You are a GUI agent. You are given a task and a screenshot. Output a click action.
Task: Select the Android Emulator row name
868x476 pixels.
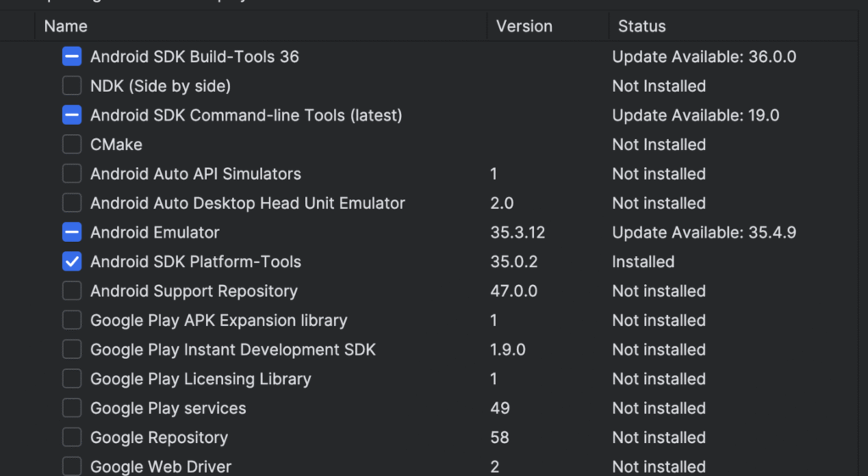[x=154, y=232]
